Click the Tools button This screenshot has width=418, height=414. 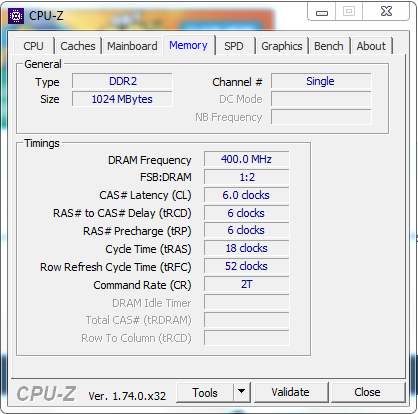205,392
